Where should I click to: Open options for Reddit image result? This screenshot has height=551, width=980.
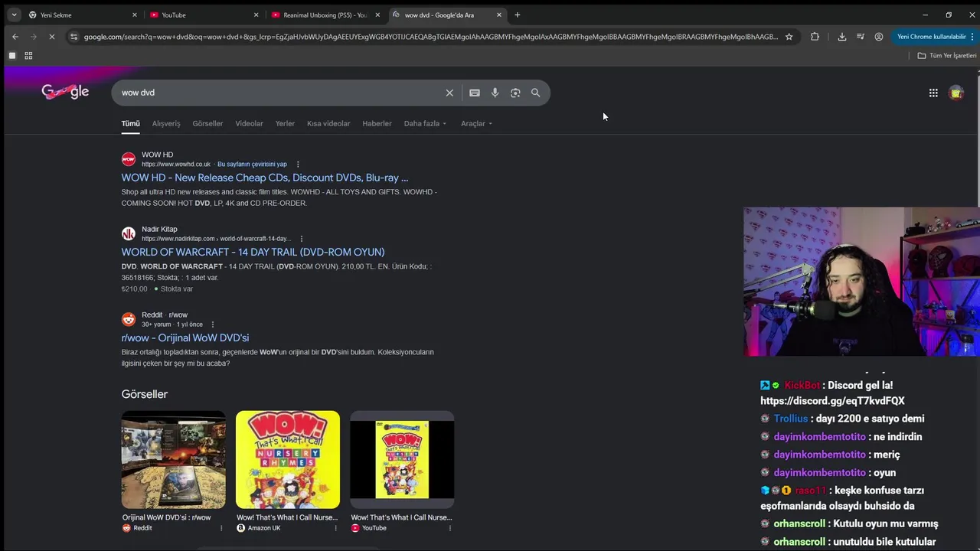click(x=221, y=528)
